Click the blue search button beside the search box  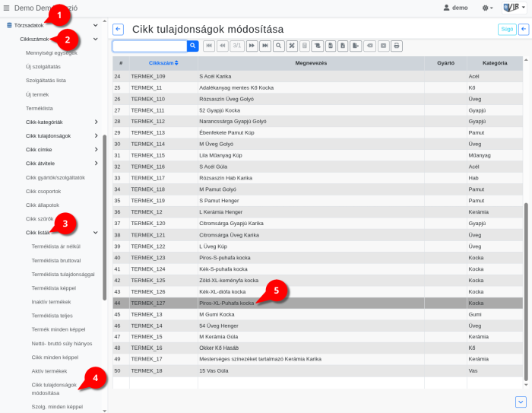(x=193, y=46)
